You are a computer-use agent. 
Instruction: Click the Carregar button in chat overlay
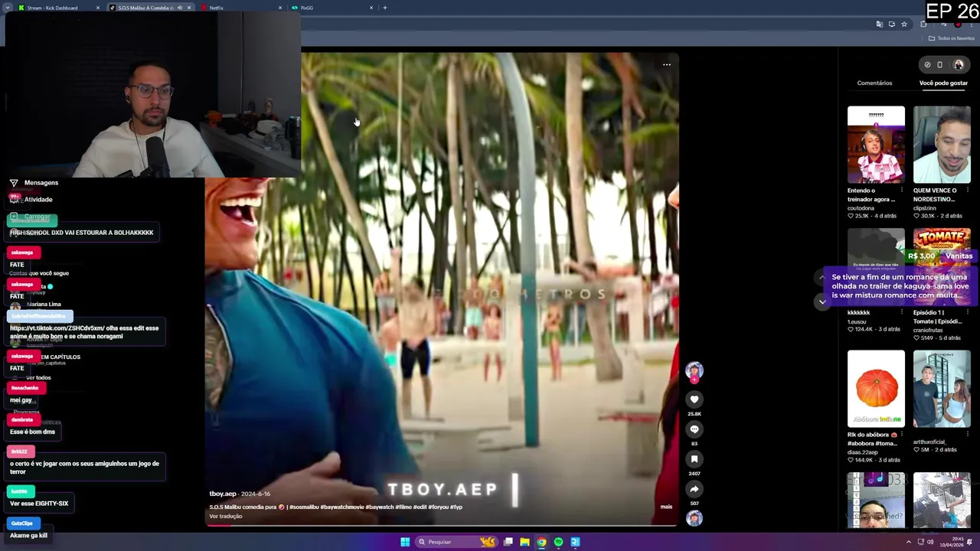31,217
